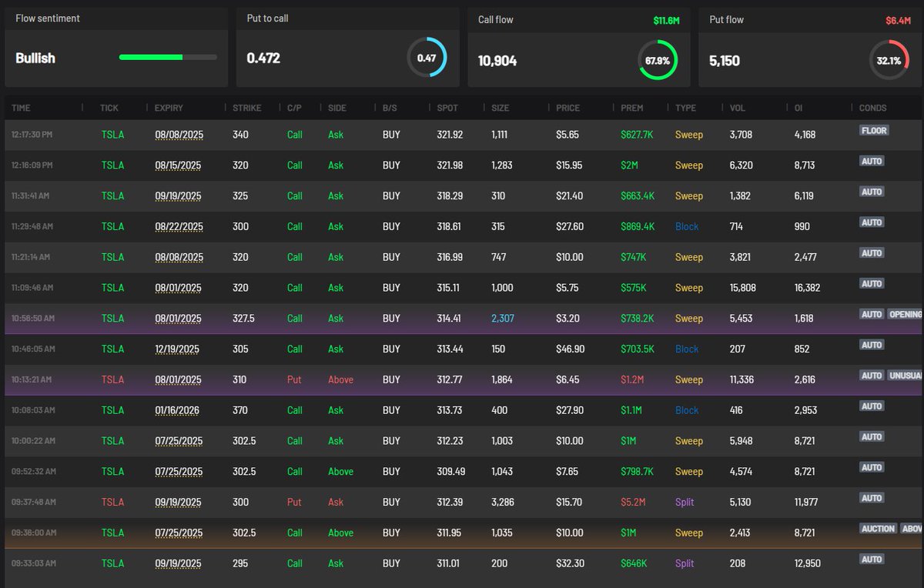Click the $6.4M put flow total
Viewport: 924px width, 588px height.
(x=899, y=21)
